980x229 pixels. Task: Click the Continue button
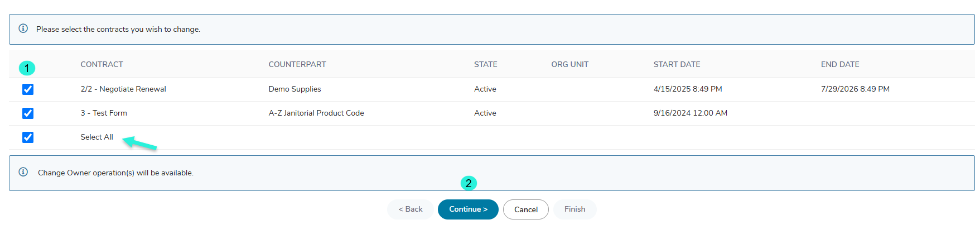tap(468, 209)
